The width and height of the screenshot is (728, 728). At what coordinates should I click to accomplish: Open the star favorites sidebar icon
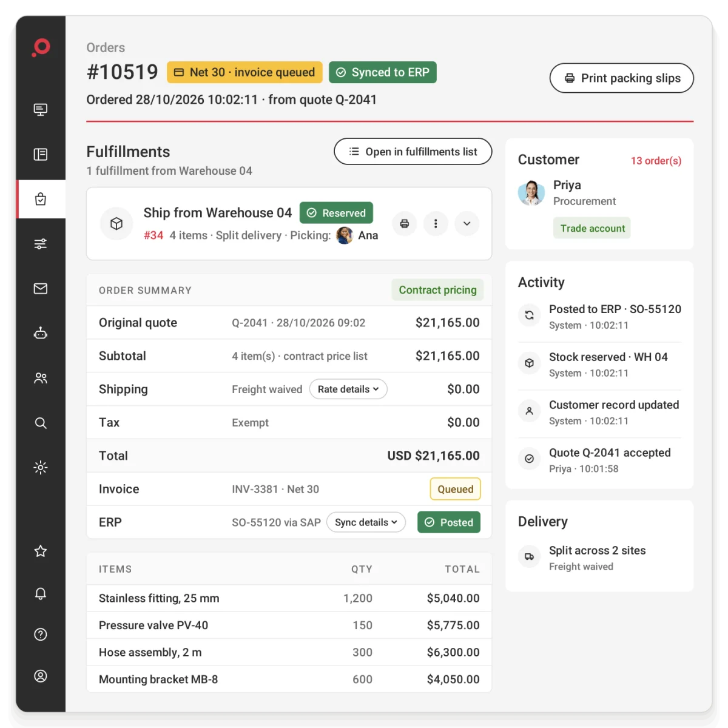[x=41, y=551]
